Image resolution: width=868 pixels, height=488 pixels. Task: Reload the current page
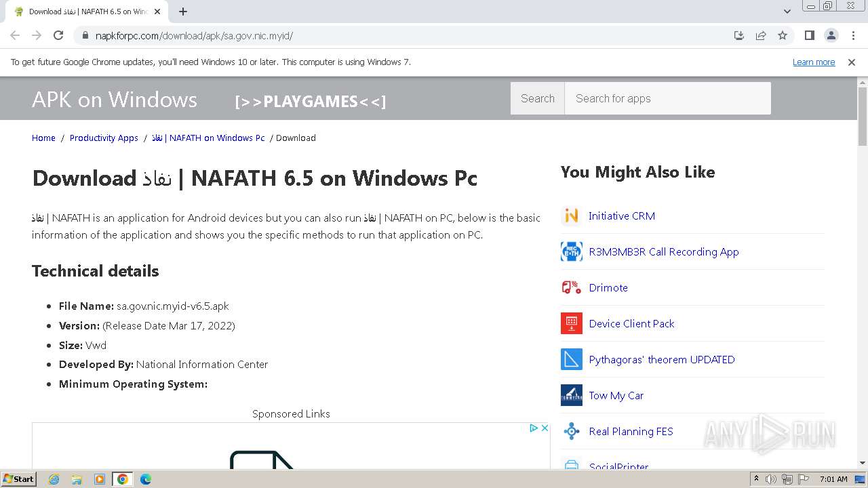pos(58,35)
